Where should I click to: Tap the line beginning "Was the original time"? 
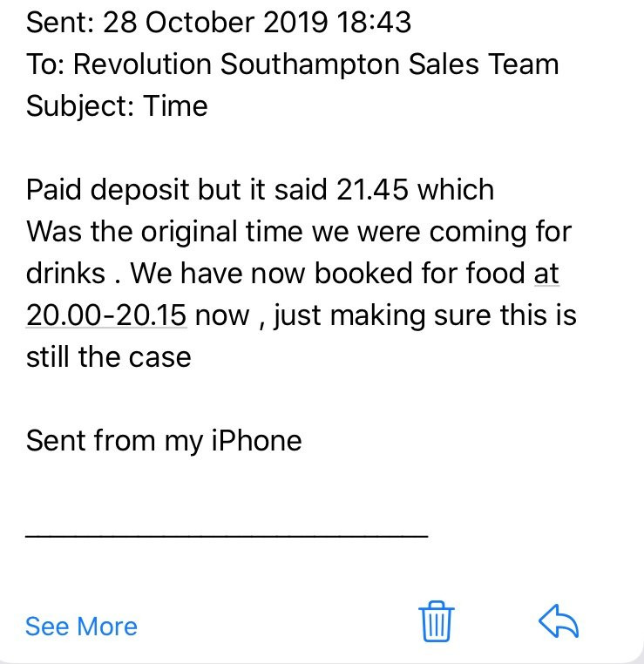point(299,232)
